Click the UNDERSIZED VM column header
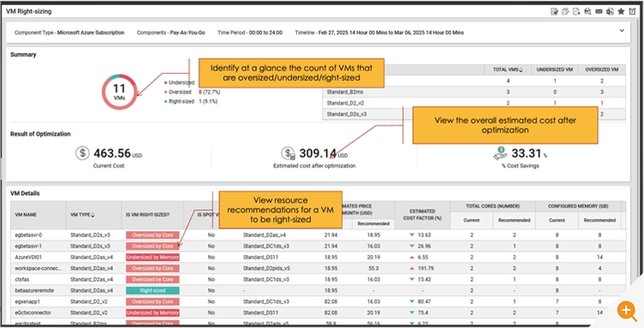644x328 pixels. click(555, 70)
